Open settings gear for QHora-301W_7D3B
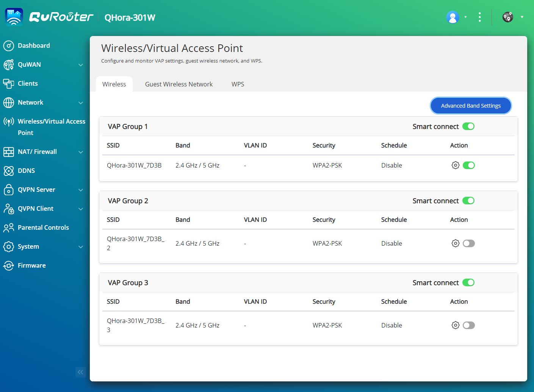The image size is (534, 392). 456,165
